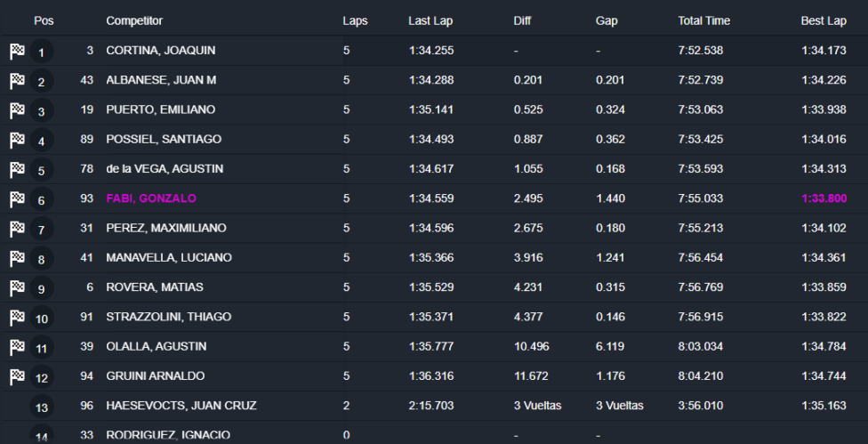Click the finish flag in PUERTO, EMILIANO row
This screenshot has height=444, width=868.
point(17,110)
